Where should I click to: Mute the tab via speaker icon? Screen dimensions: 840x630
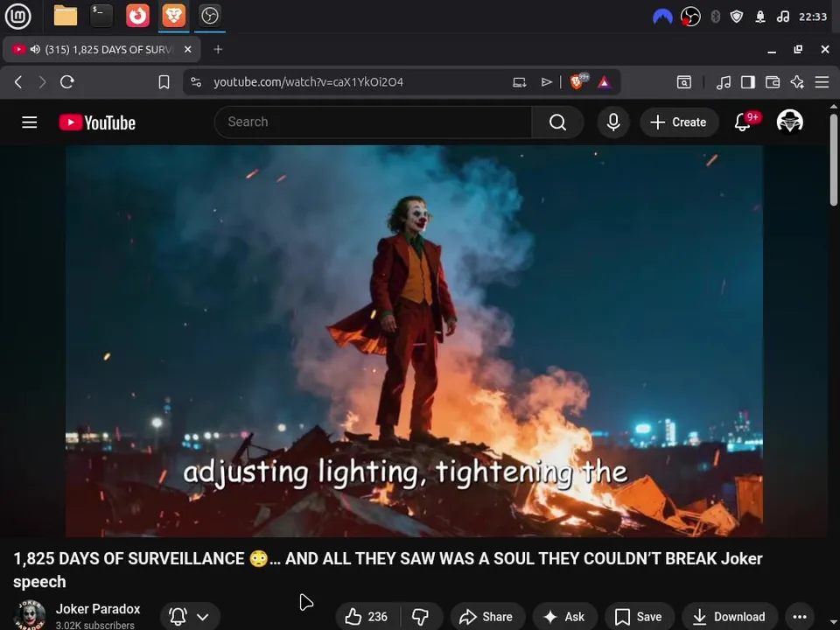35,49
